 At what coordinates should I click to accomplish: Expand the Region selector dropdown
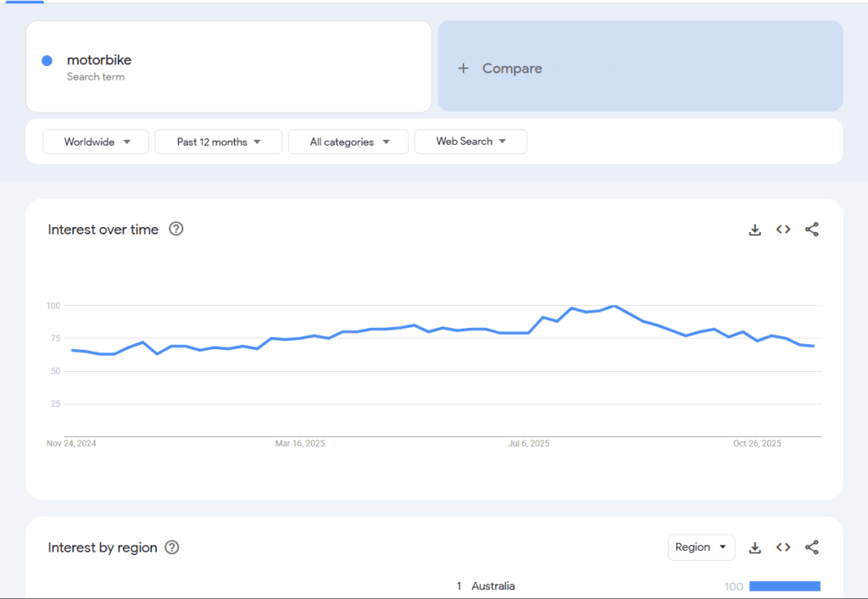coord(701,547)
